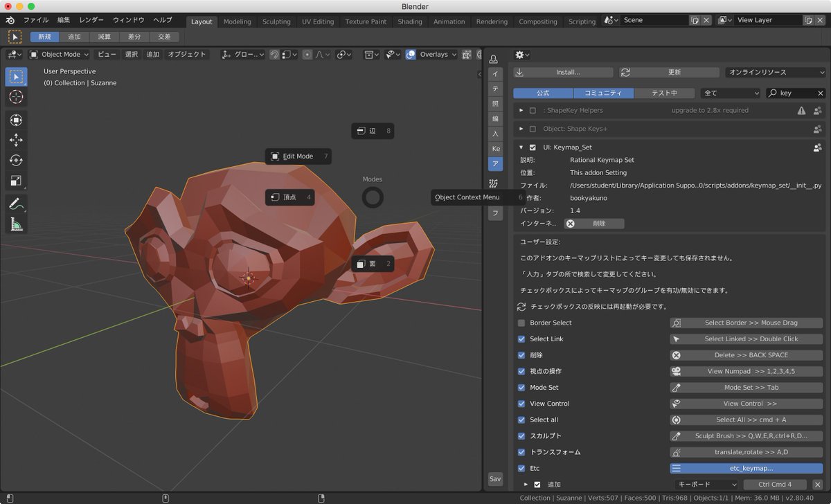Switch to the UV Editing workspace tab
The height and width of the screenshot is (504, 831).
point(318,21)
